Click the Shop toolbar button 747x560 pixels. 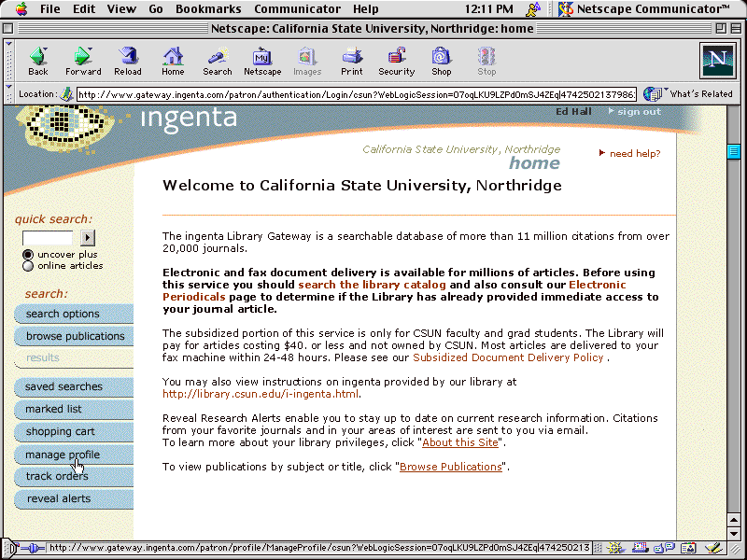(x=441, y=62)
